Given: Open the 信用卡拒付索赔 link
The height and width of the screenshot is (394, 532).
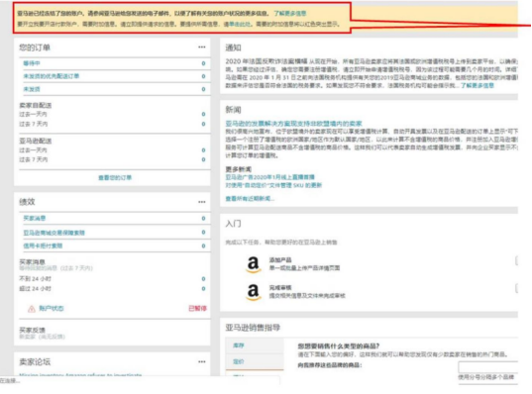Looking at the screenshot, I should [43, 246].
